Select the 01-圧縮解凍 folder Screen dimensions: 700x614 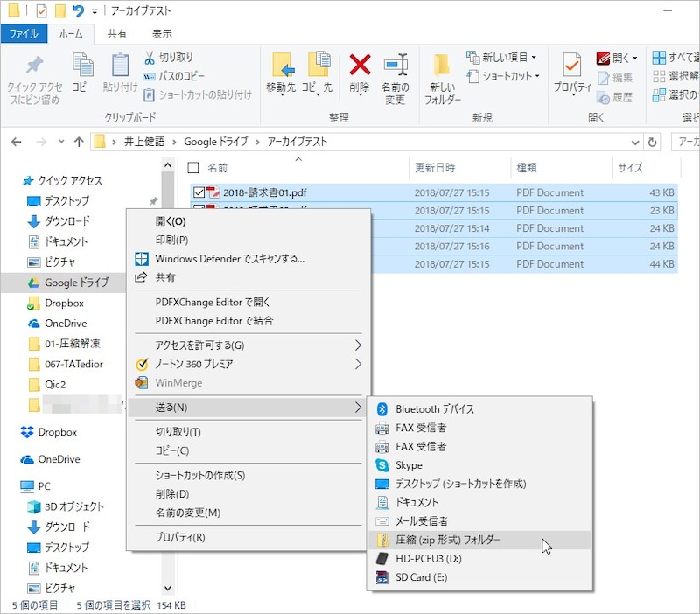click(64, 344)
